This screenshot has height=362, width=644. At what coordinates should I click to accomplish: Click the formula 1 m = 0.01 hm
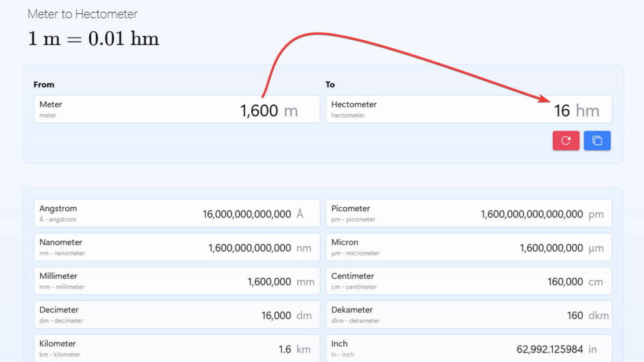pos(92,38)
